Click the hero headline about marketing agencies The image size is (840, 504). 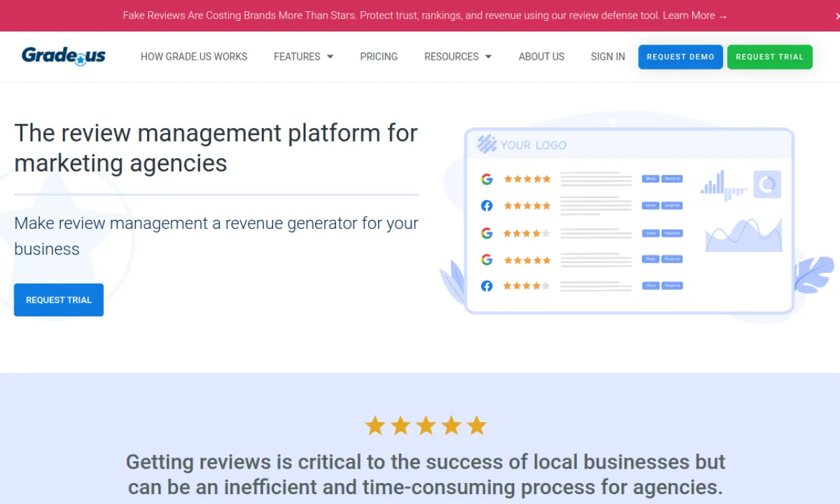pos(216,148)
